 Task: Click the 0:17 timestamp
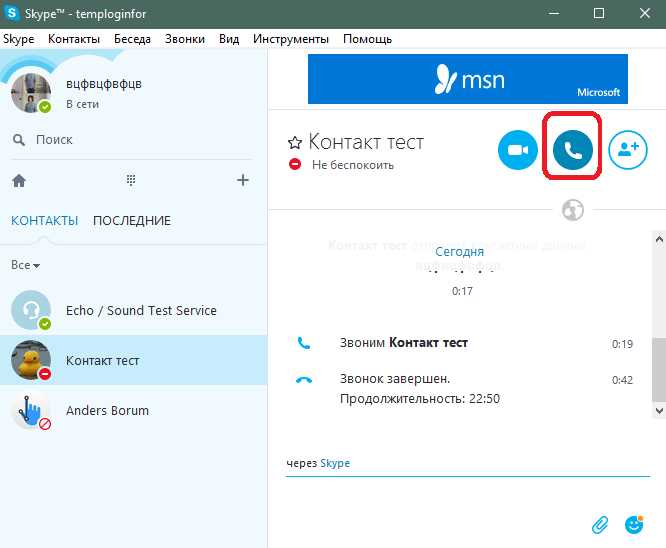tap(462, 291)
